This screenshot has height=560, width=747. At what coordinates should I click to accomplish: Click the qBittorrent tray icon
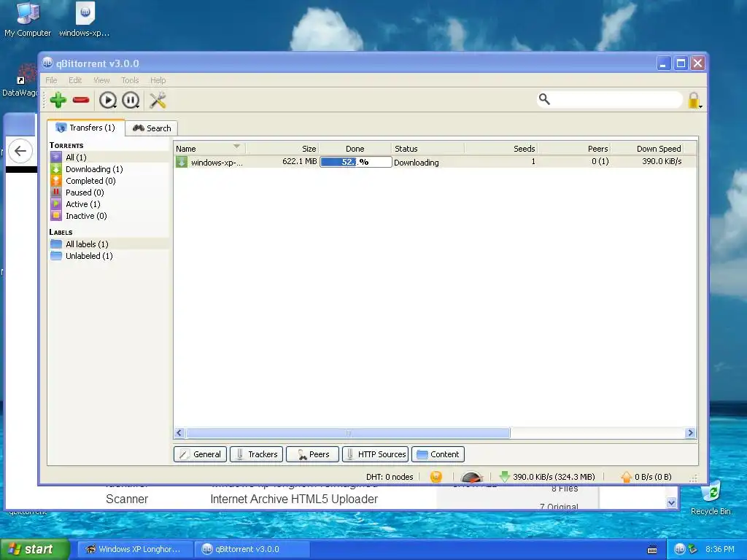point(679,549)
